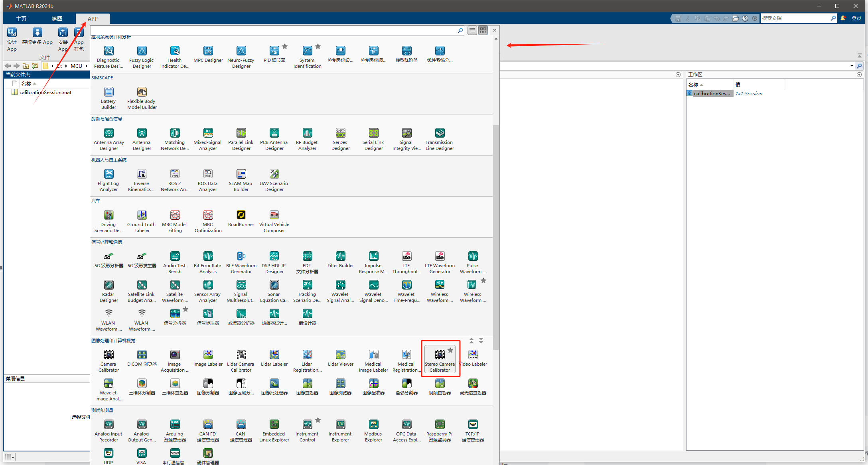Switch to the 主页 tab
Viewport: 868px width, 465px height.
coord(21,19)
